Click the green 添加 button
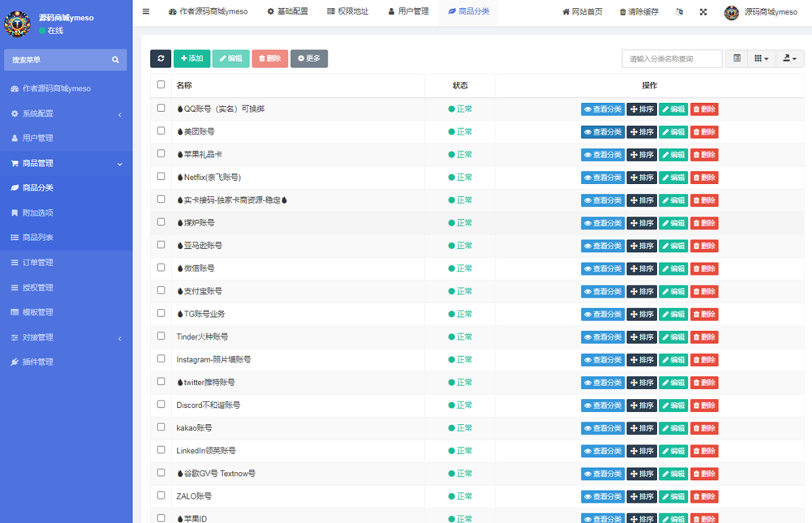 click(192, 59)
